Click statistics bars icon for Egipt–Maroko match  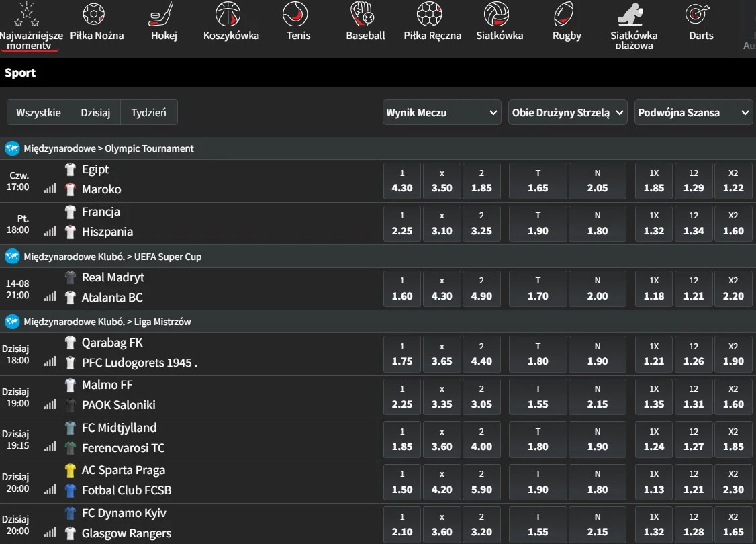(x=50, y=189)
